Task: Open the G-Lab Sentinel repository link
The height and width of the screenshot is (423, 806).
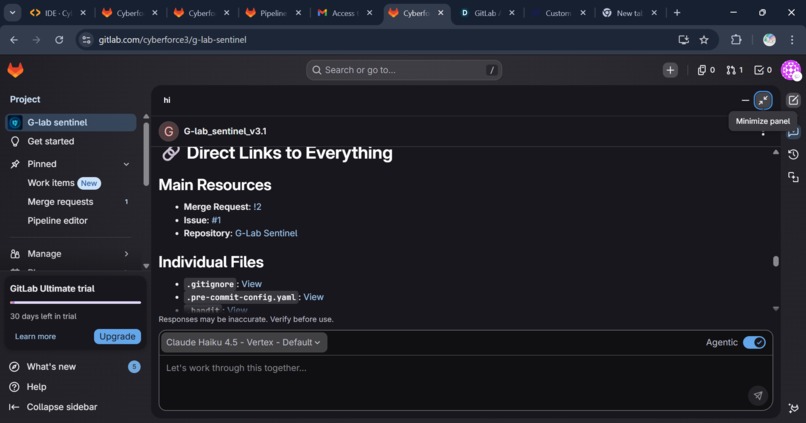Action: 266,233
